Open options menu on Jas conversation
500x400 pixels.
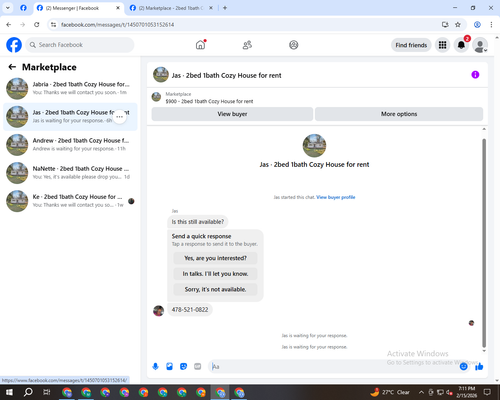[119, 117]
